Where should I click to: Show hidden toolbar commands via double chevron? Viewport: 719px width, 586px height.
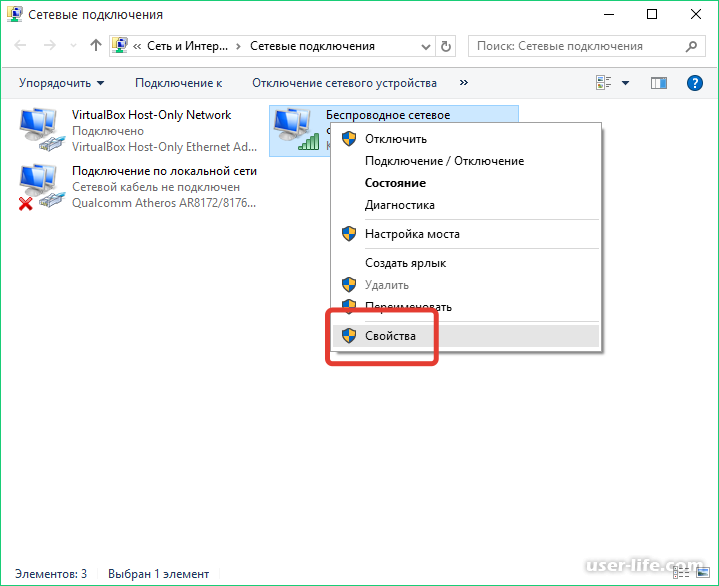[463, 83]
